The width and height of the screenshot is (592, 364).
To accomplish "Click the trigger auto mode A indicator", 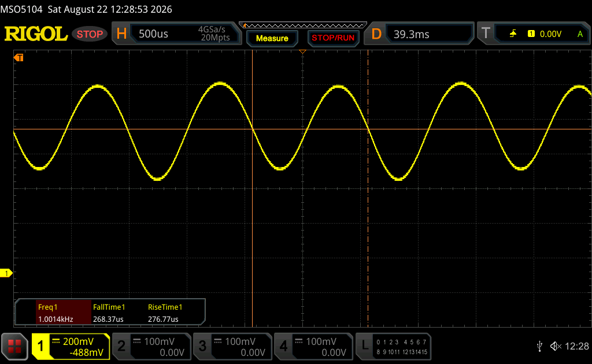I will point(580,34).
